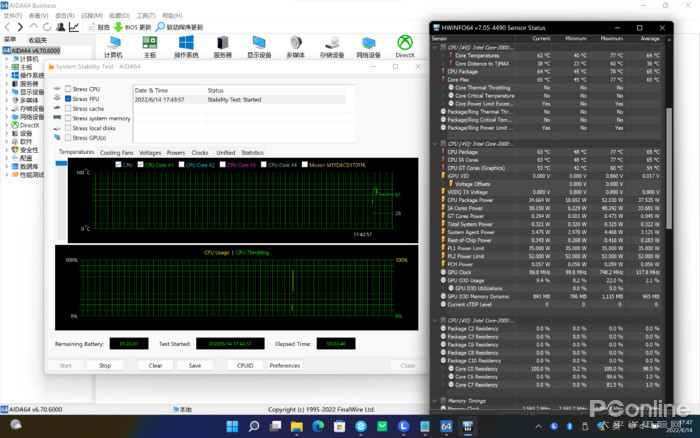Open Windows Start button on taskbar

pyautogui.click(x=232, y=426)
